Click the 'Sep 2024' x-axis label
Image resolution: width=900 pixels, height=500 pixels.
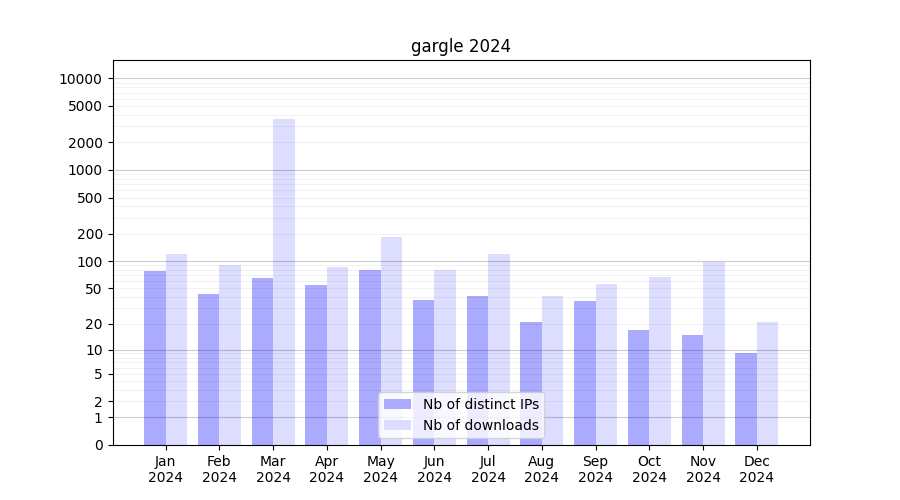[x=596, y=469]
